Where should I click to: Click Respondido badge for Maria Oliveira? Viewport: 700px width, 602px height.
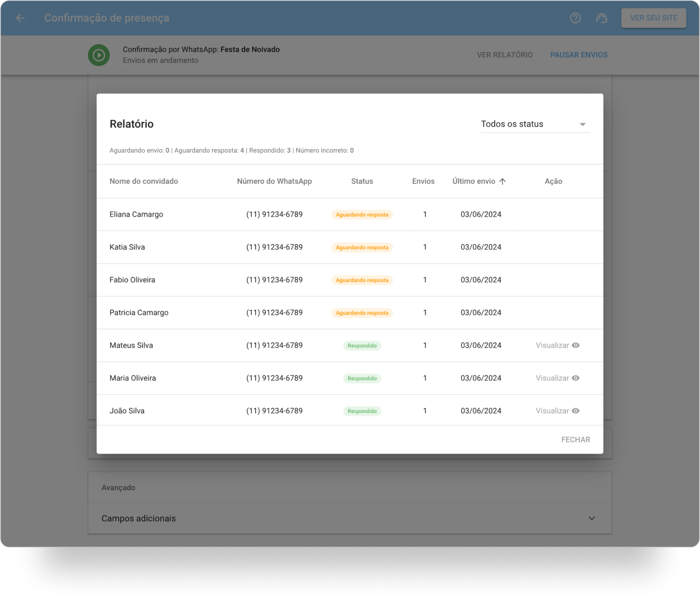(x=362, y=378)
